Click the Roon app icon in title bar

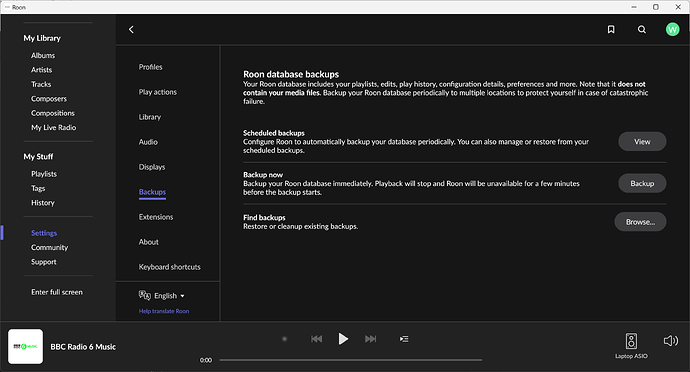point(7,7)
